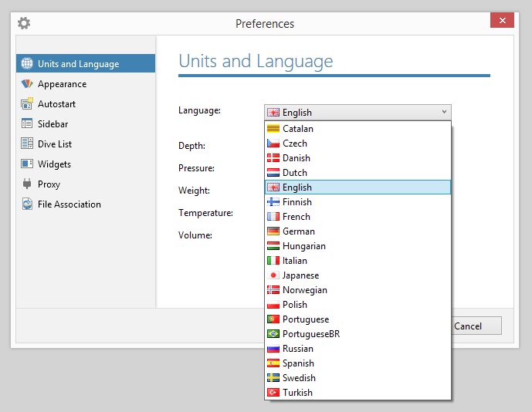
Task: Click the Proxy plug icon
Action: point(27,184)
